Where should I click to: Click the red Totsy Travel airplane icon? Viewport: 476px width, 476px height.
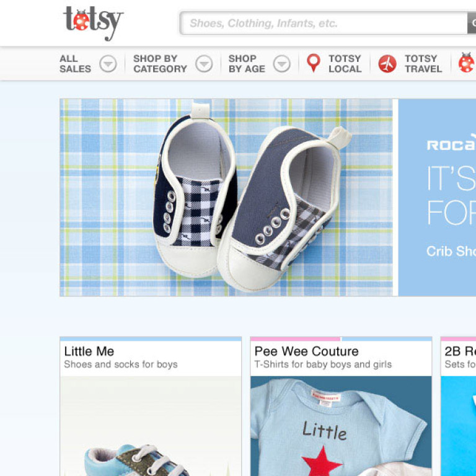pos(387,64)
